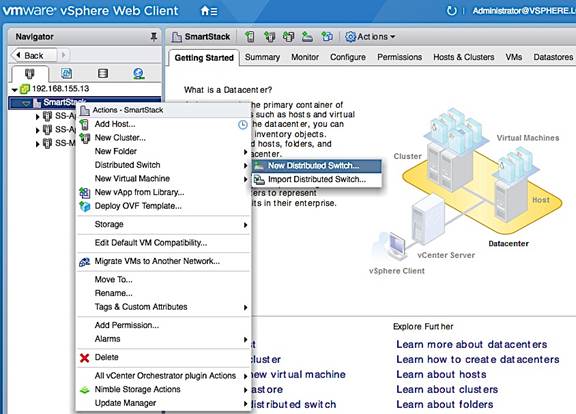Click the Administrator@VSPHERE user menu
The width and height of the screenshot is (576, 414).
tap(524, 11)
